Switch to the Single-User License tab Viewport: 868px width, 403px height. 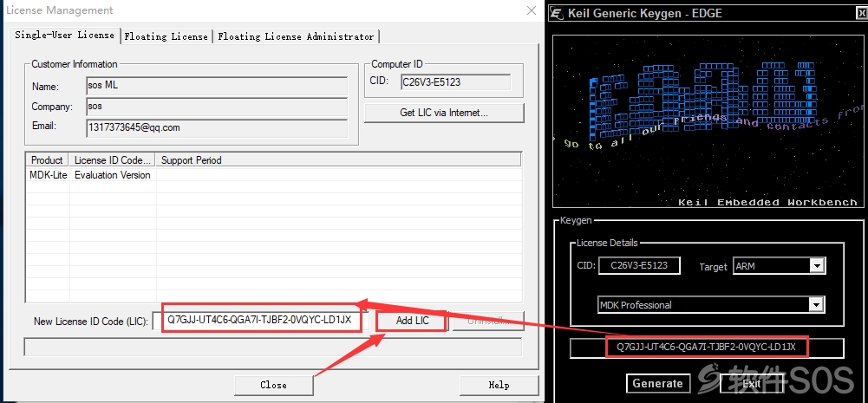64,35
